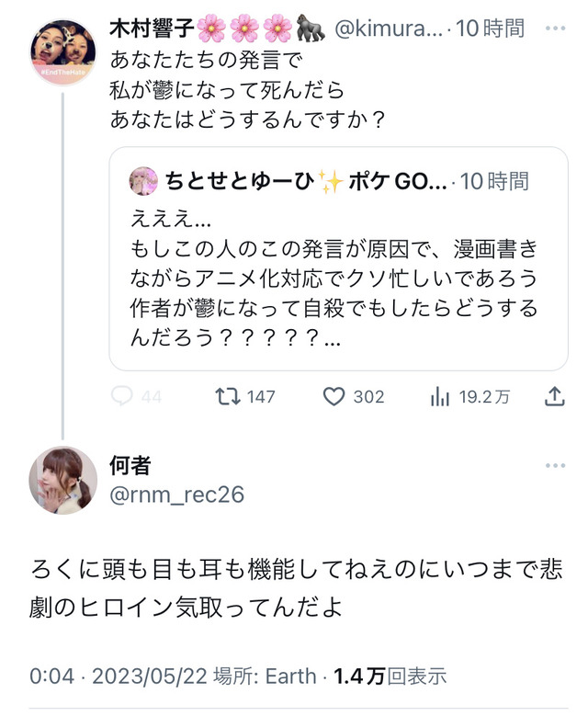Open the three-dot menu on the top tweet
Viewport: 588px width, 716px height.
[x=555, y=30]
